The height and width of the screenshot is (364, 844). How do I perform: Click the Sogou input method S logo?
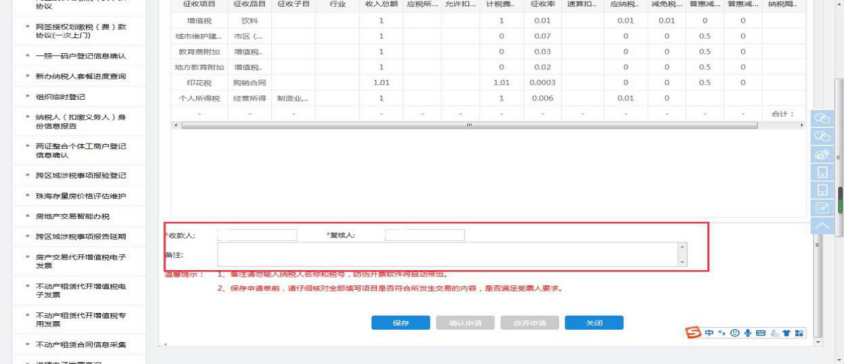694,333
